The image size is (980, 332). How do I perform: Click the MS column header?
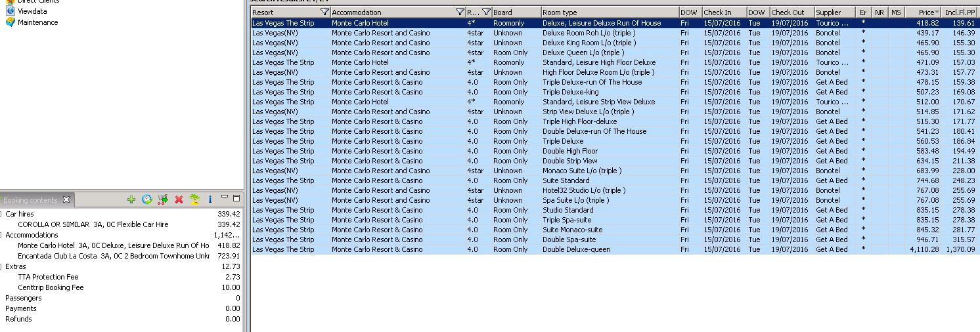(897, 12)
